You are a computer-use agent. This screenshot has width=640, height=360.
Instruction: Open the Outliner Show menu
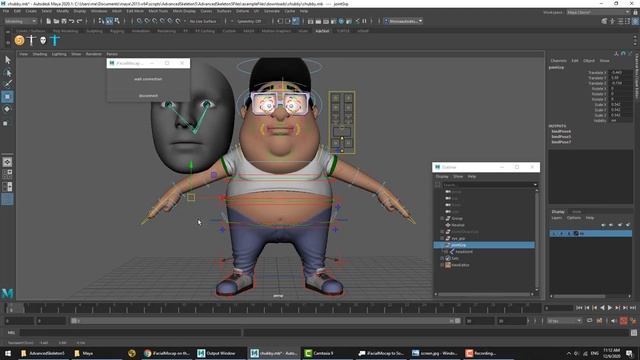(x=458, y=176)
